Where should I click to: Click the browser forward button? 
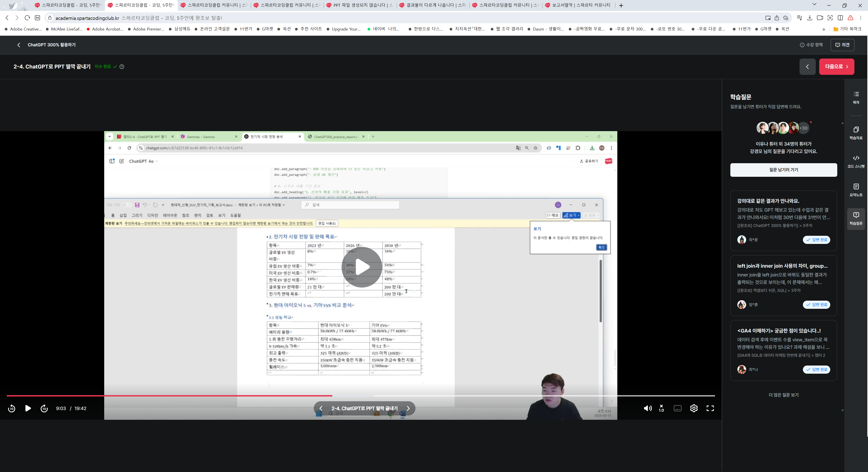[17, 18]
